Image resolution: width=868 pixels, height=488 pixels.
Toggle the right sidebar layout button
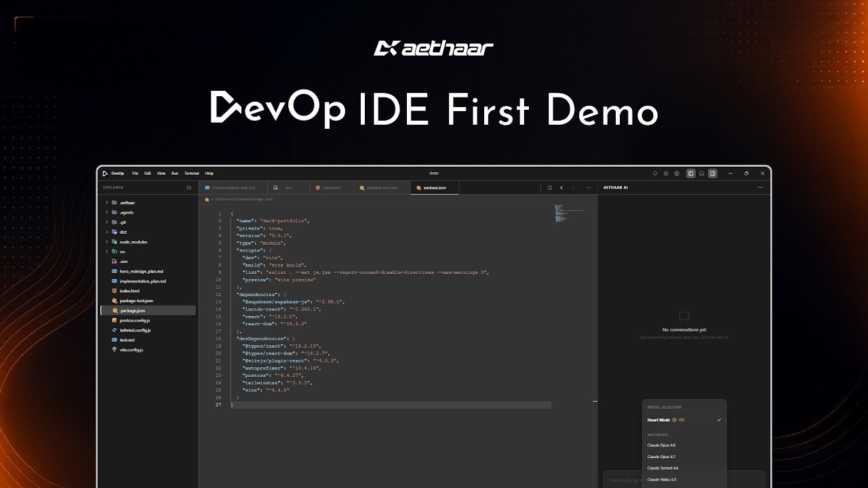[713, 174]
